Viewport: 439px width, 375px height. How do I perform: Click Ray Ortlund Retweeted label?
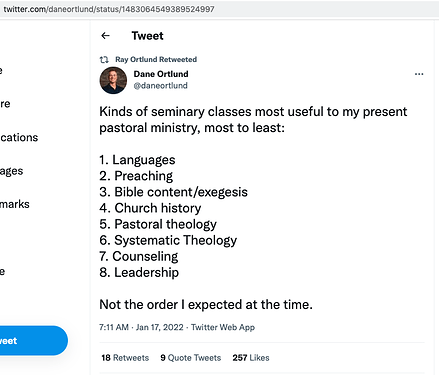tap(156, 60)
